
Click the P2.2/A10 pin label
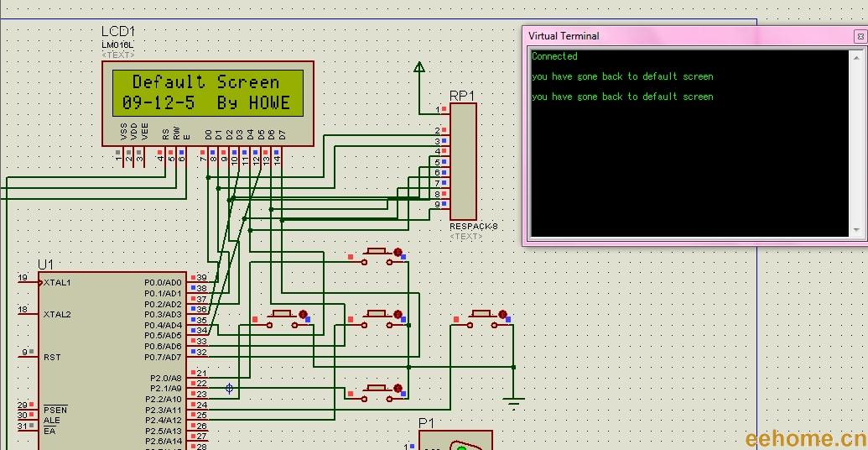pyautogui.click(x=164, y=399)
